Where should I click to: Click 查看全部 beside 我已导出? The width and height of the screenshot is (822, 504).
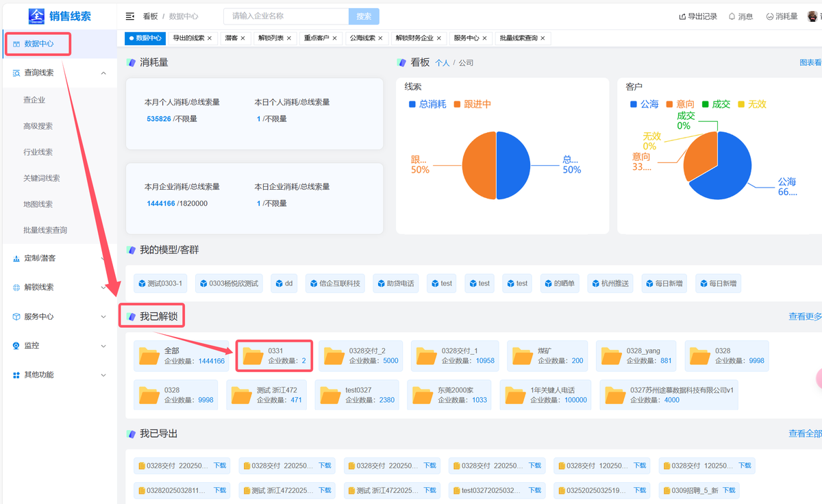pyautogui.click(x=805, y=433)
